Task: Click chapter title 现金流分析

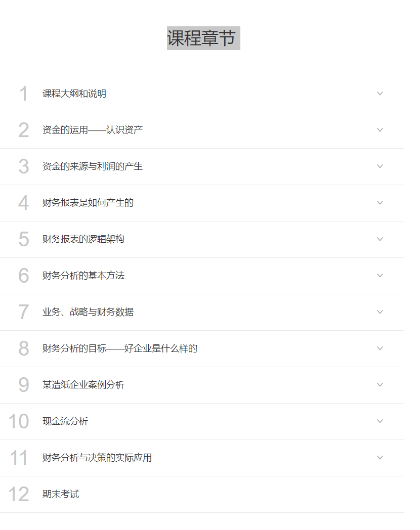Action: (65, 421)
